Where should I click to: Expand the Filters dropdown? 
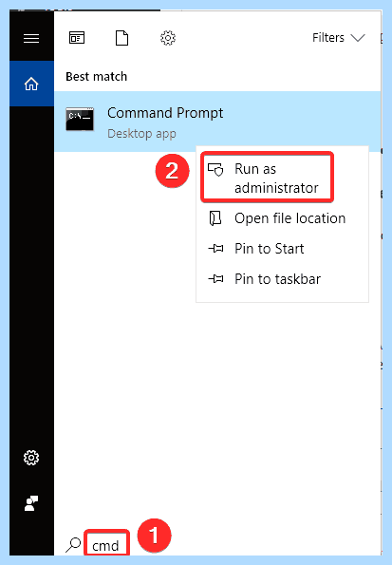point(339,37)
